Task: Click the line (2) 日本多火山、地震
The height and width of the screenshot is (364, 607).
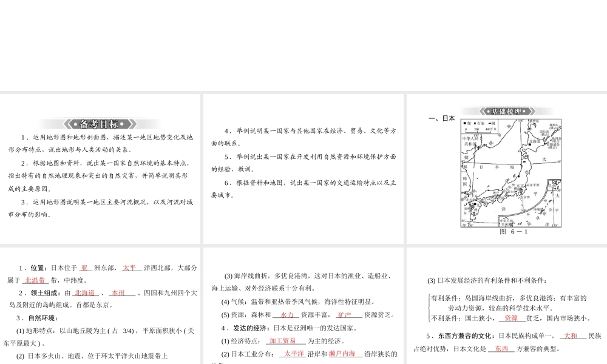Action: click(92, 356)
